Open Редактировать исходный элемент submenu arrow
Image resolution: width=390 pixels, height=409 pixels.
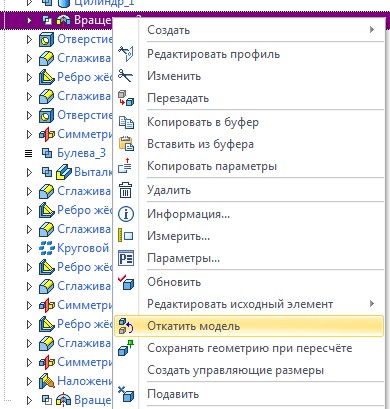[x=372, y=304]
